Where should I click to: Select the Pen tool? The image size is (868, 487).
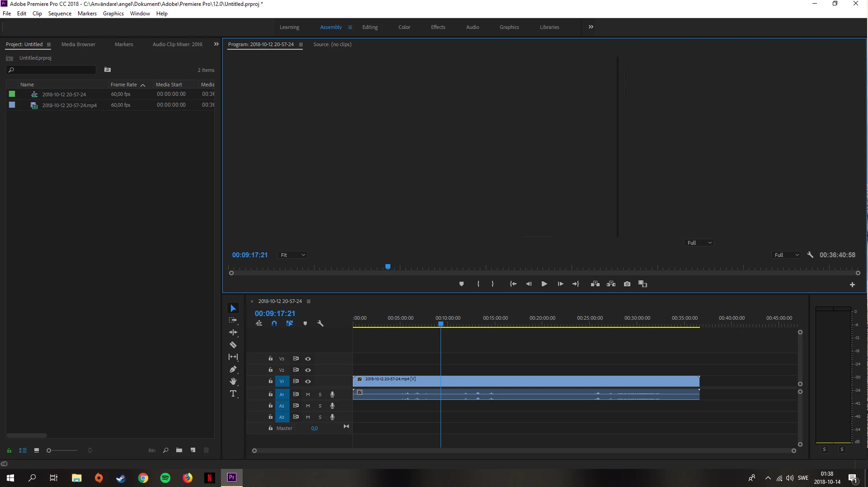pos(233,369)
